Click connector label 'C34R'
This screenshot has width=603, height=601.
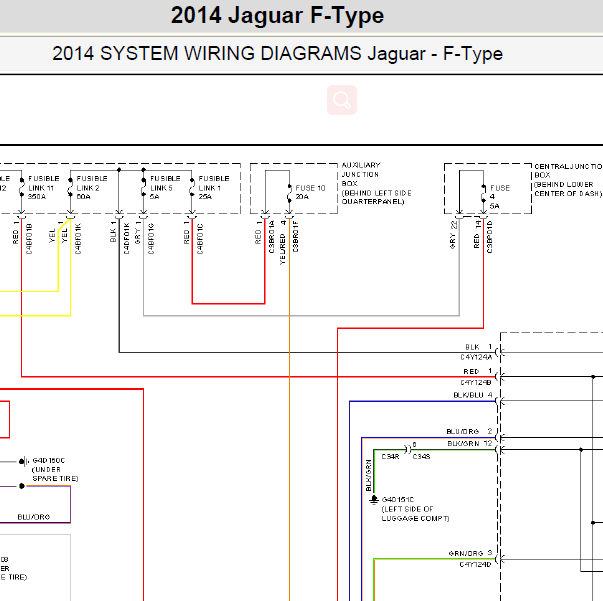tap(390, 457)
